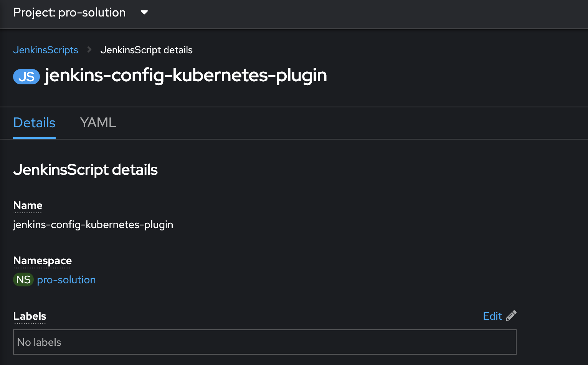Select the Details tab
Viewport: 588px width, 365px height.
pyautogui.click(x=34, y=123)
